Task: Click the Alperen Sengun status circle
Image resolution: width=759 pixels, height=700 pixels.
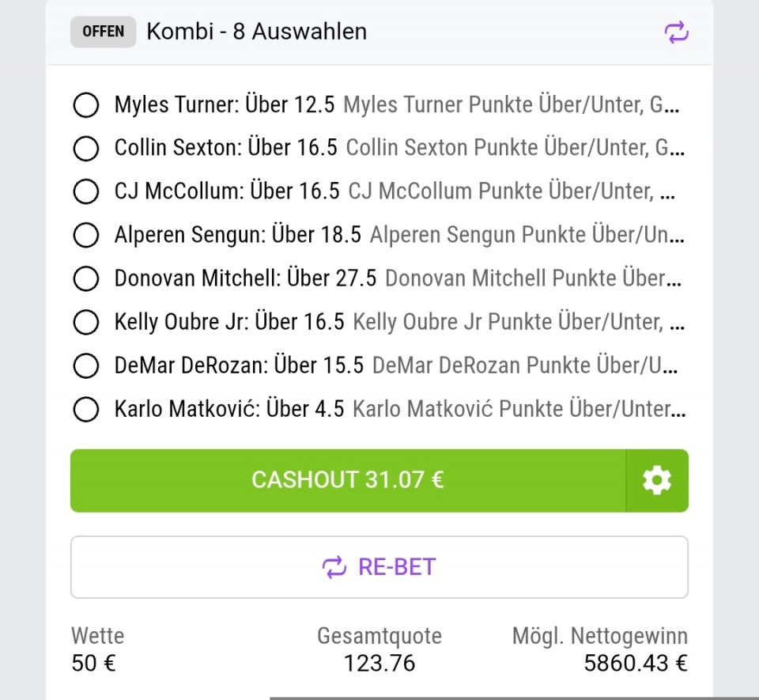Action: [85, 235]
